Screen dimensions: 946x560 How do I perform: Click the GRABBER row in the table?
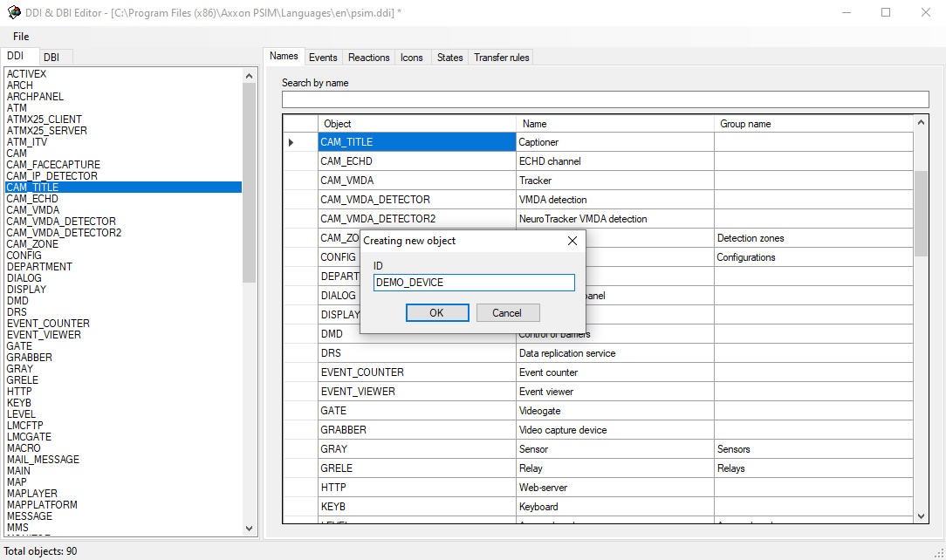click(x=417, y=430)
